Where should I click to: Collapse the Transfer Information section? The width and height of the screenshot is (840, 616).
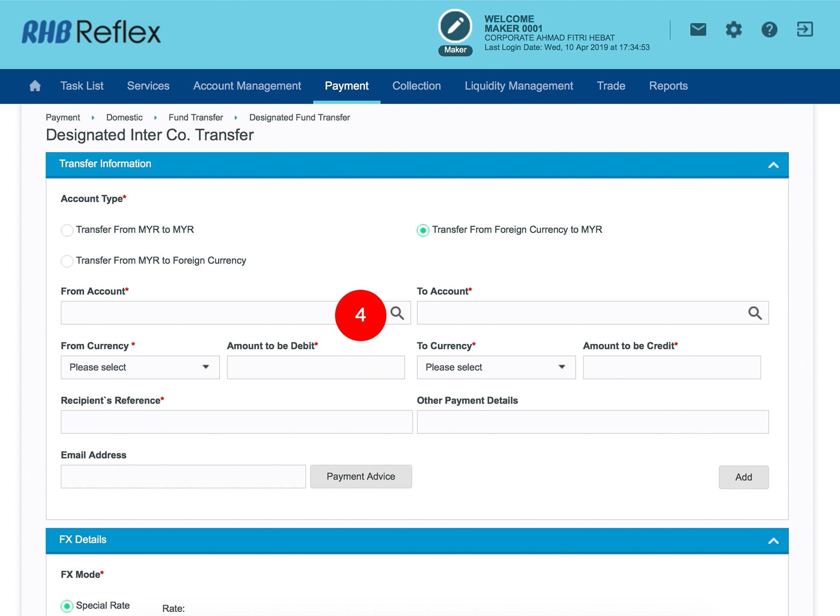(x=773, y=165)
